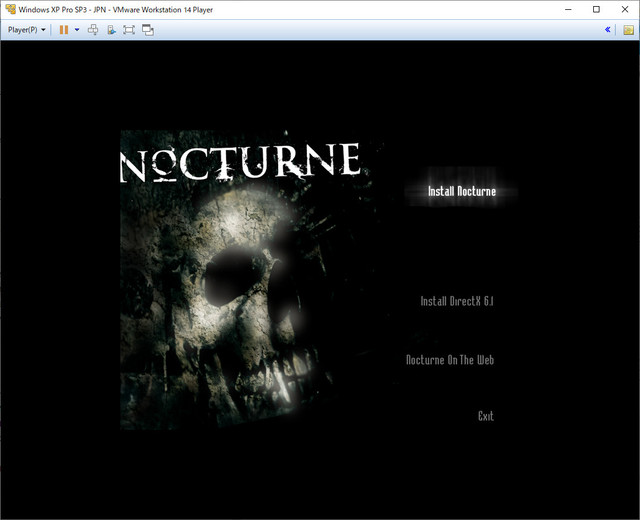Image resolution: width=640 pixels, height=520 pixels.
Task: Collapse toolbar with double chevron icon
Action: [607, 29]
